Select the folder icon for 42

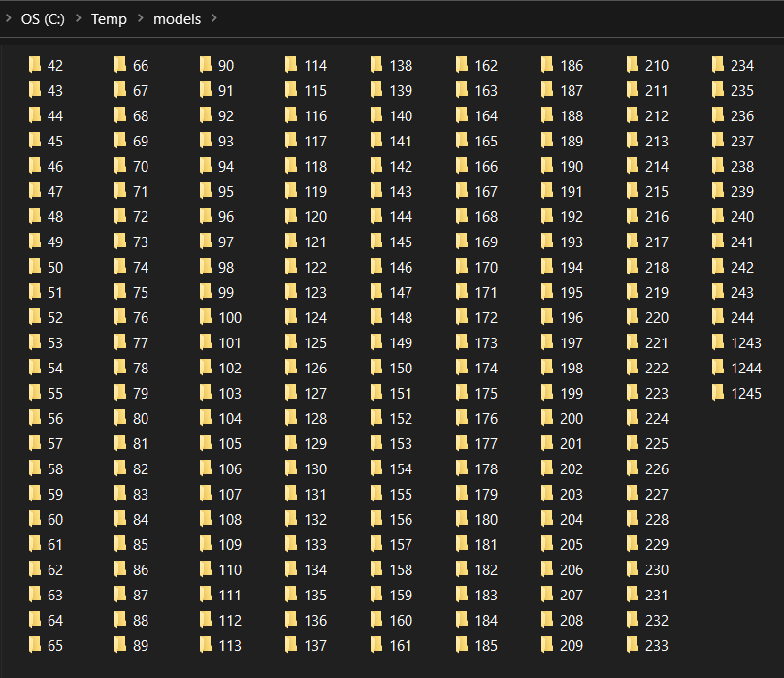click(35, 65)
